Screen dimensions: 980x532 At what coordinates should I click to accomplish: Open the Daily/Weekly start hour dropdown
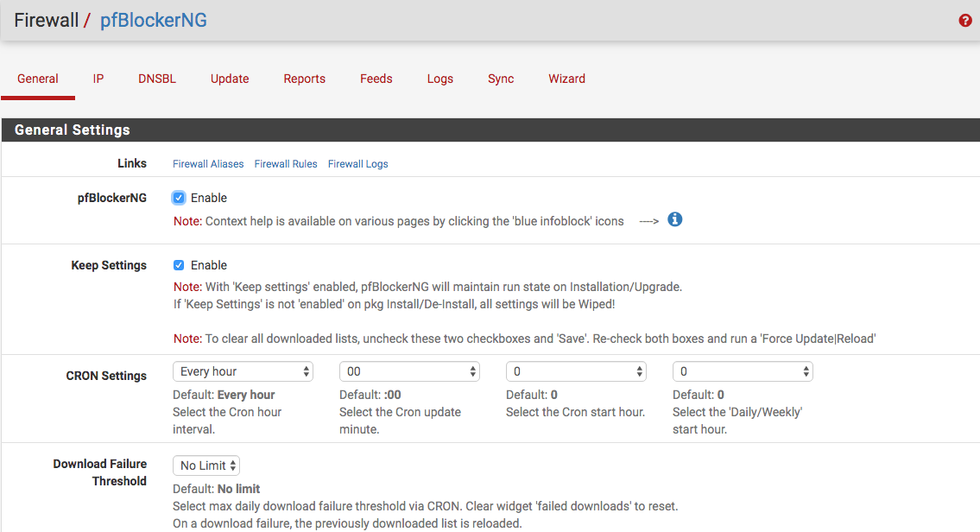tap(743, 371)
